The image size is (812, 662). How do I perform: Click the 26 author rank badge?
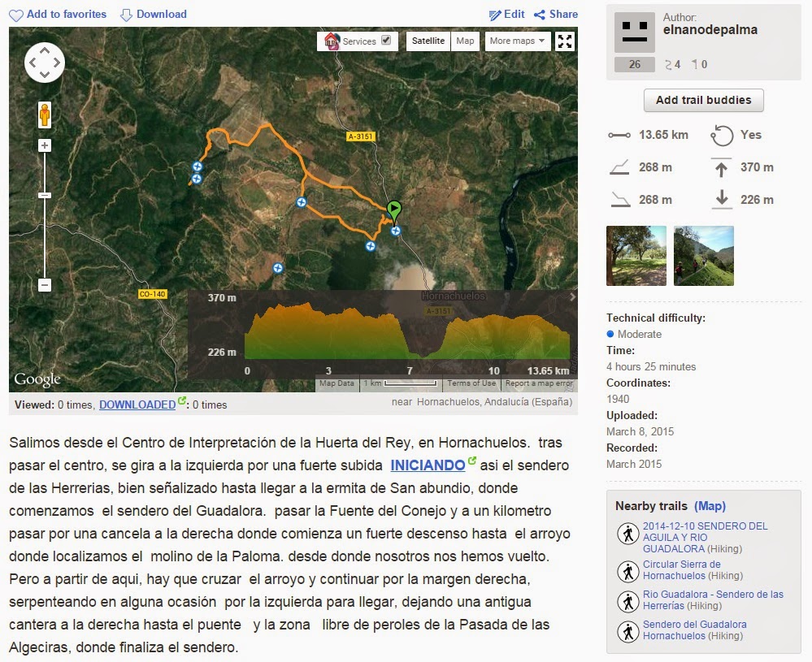point(634,65)
